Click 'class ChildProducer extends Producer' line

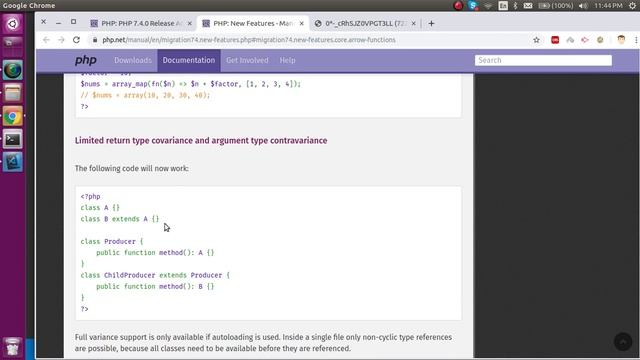155,276
